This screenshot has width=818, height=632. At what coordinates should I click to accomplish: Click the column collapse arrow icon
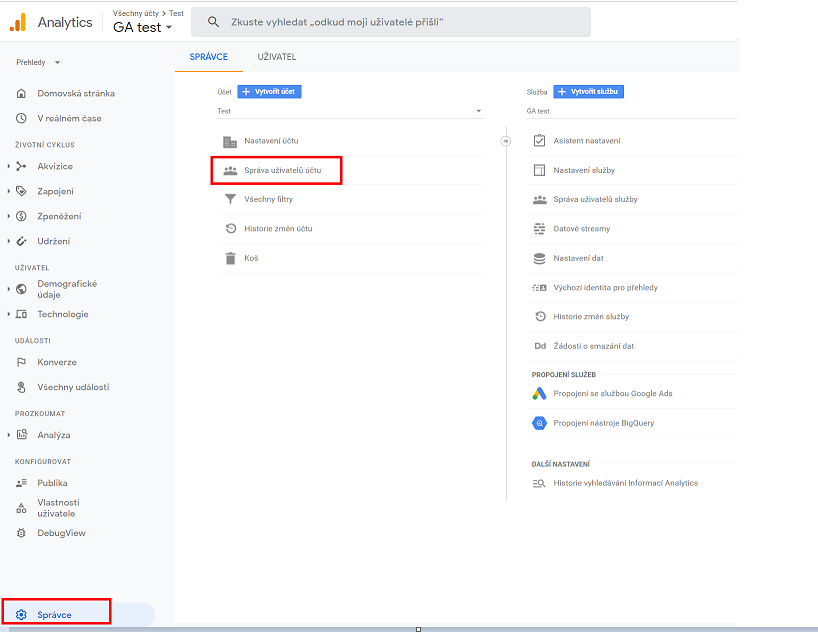point(506,141)
